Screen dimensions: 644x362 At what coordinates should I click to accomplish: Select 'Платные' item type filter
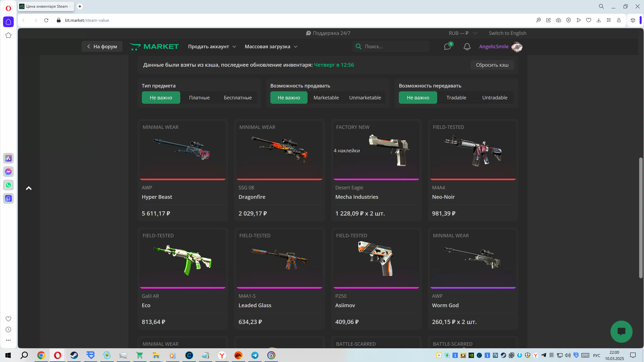(199, 98)
